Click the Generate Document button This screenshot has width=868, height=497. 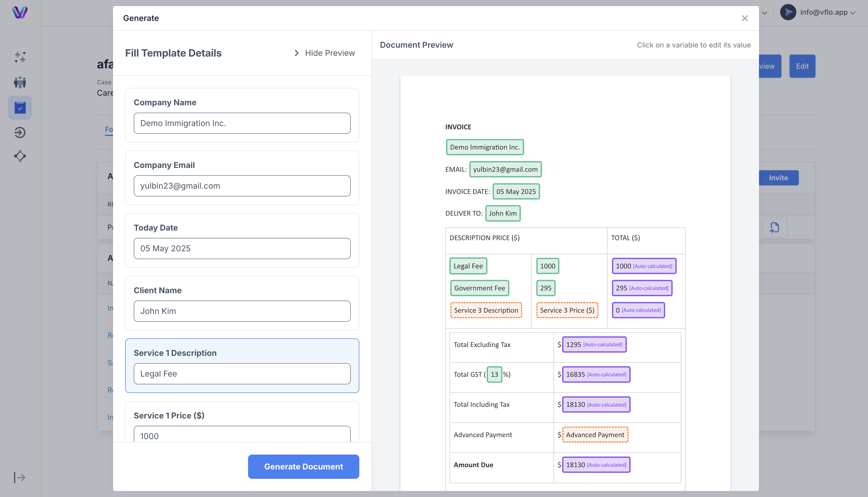(303, 466)
